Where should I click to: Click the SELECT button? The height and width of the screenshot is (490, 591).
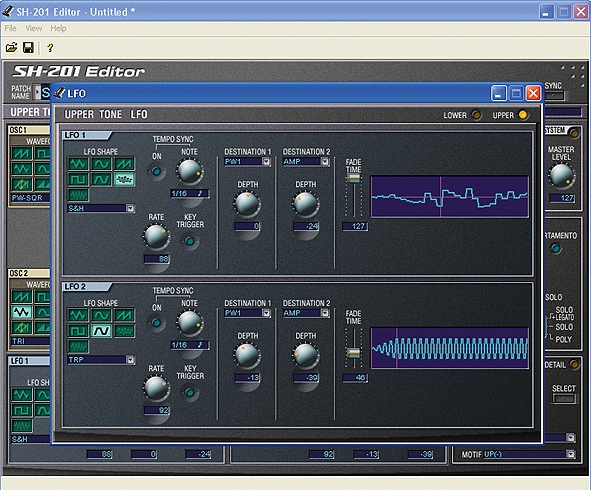tap(563, 398)
